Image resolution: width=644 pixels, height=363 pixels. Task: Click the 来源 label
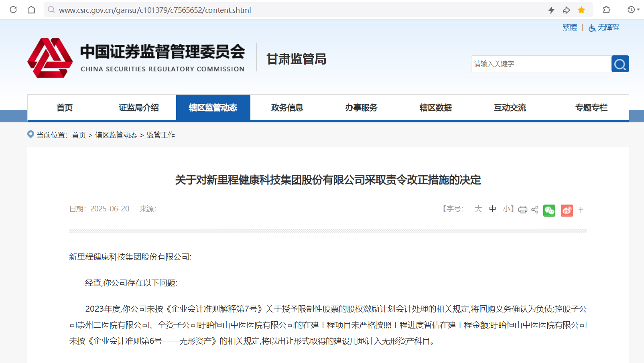tap(148, 209)
